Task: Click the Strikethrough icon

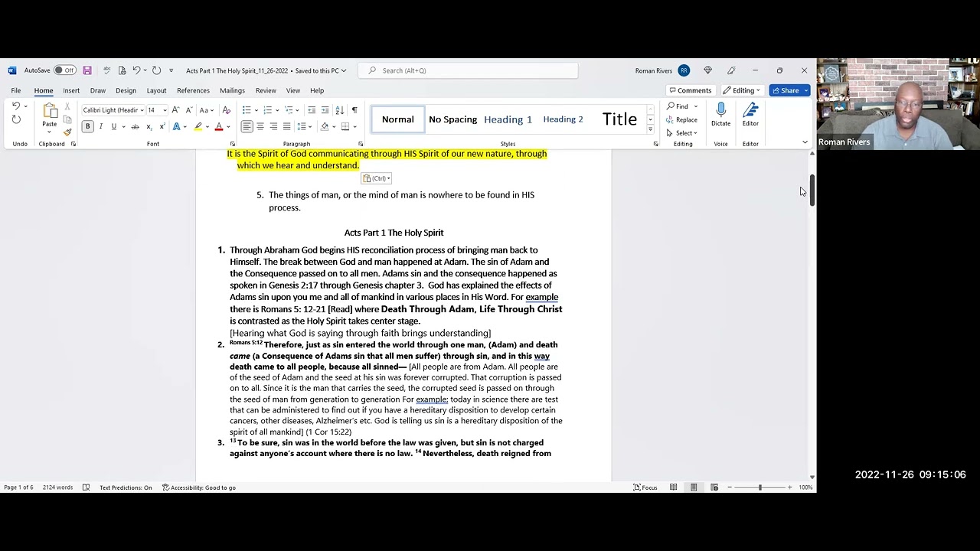Action: tap(135, 126)
